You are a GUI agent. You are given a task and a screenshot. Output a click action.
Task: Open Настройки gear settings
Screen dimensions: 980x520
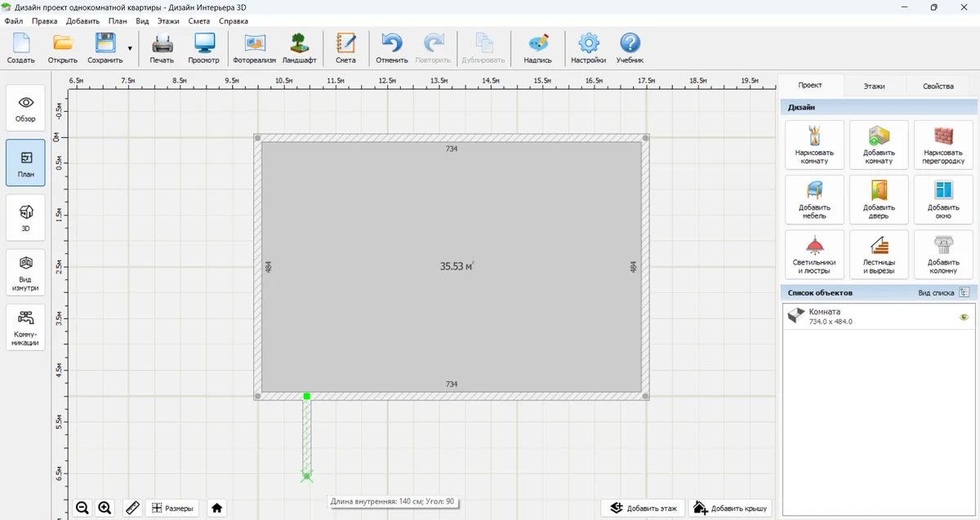click(588, 48)
